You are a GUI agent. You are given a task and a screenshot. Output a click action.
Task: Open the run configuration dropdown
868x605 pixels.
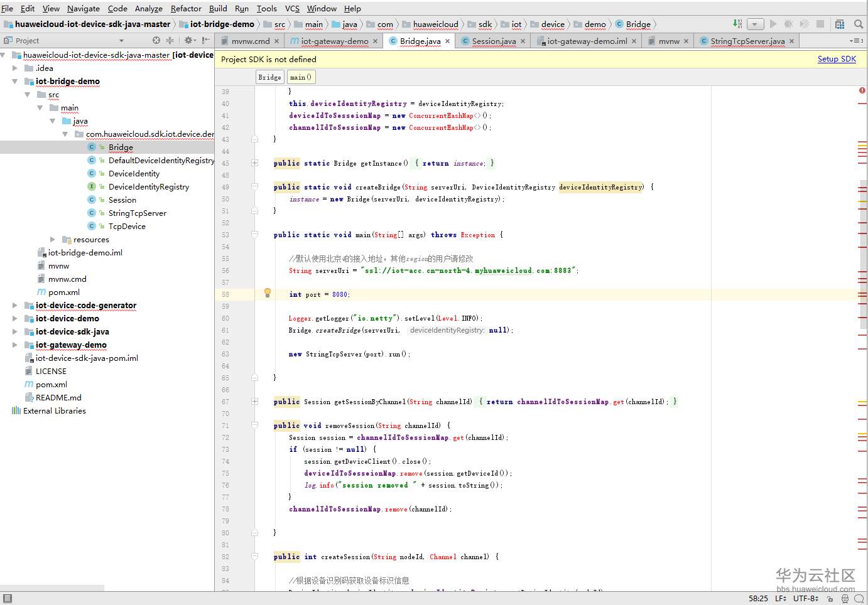756,24
